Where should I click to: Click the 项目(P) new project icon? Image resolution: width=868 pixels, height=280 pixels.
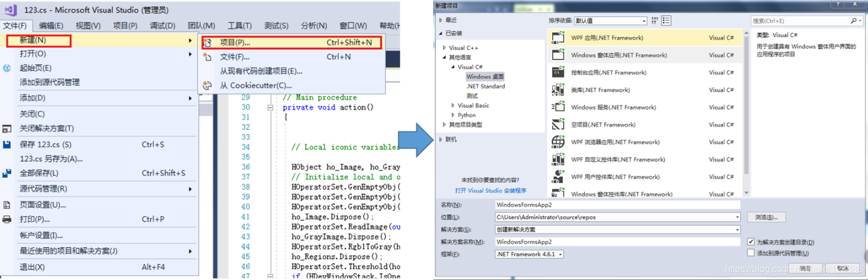[207, 42]
